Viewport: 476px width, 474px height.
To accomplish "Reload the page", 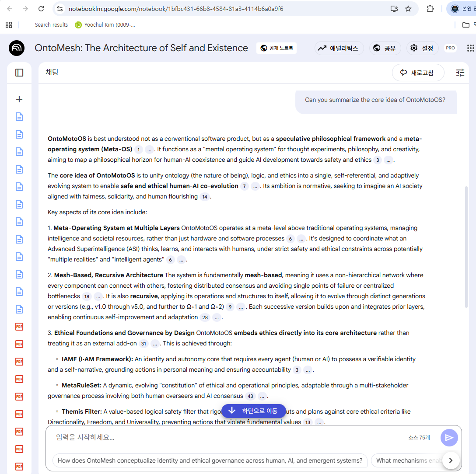I will (41, 9).
